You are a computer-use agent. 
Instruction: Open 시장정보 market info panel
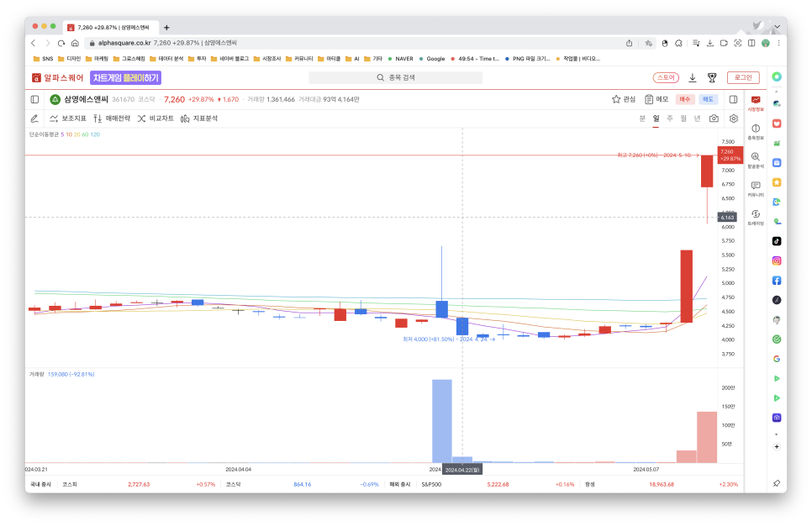coord(756,103)
